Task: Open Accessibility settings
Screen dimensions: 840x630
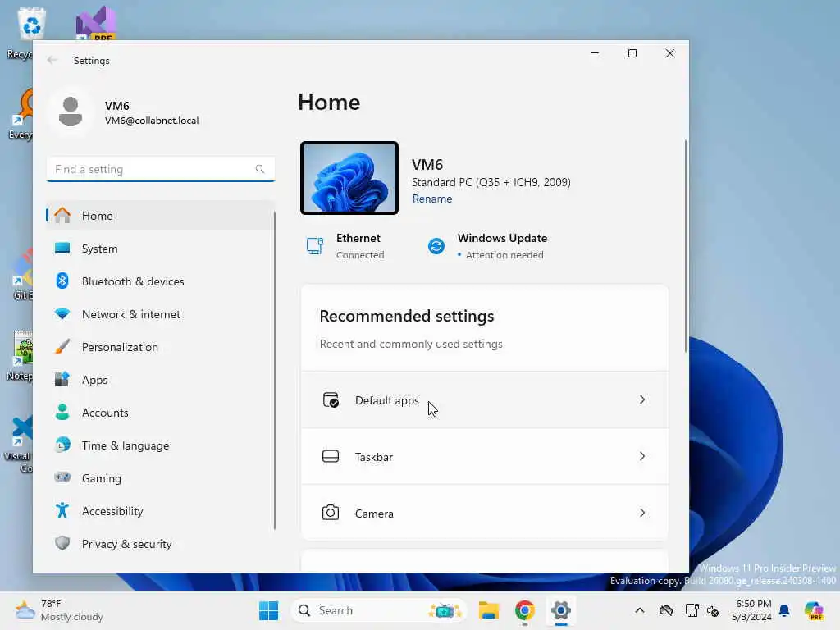Action: pyautogui.click(x=160, y=510)
